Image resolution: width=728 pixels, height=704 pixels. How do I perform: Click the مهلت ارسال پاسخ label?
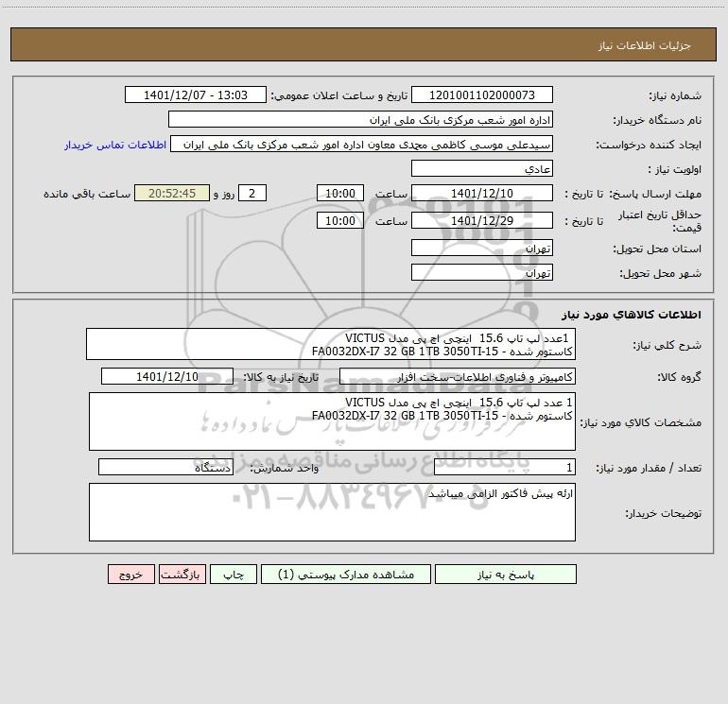pyautogui.click(x=655, y=194)
